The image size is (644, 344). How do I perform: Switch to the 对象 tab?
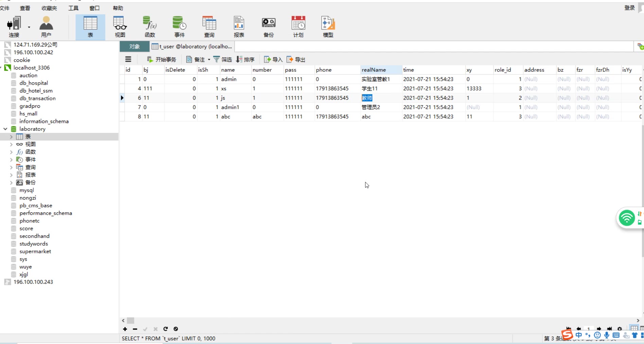[135, 47]
